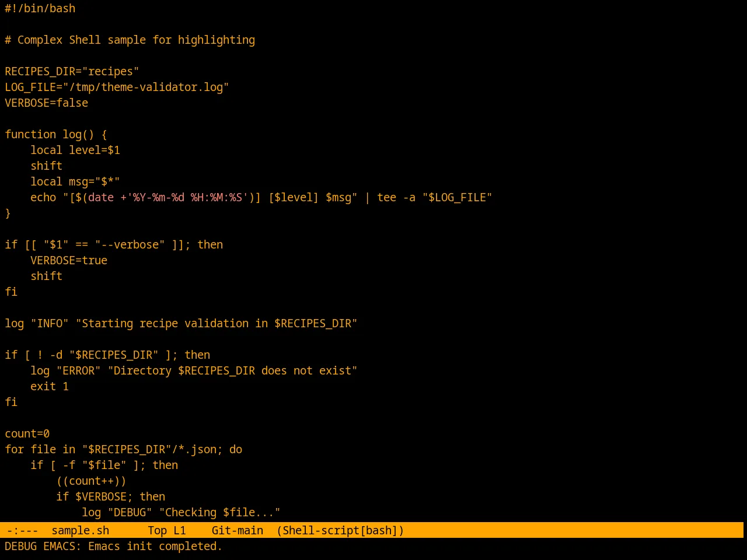Click the 'for file in' loop line
This screenshot has height=560, width=747.
pos(124,449)
